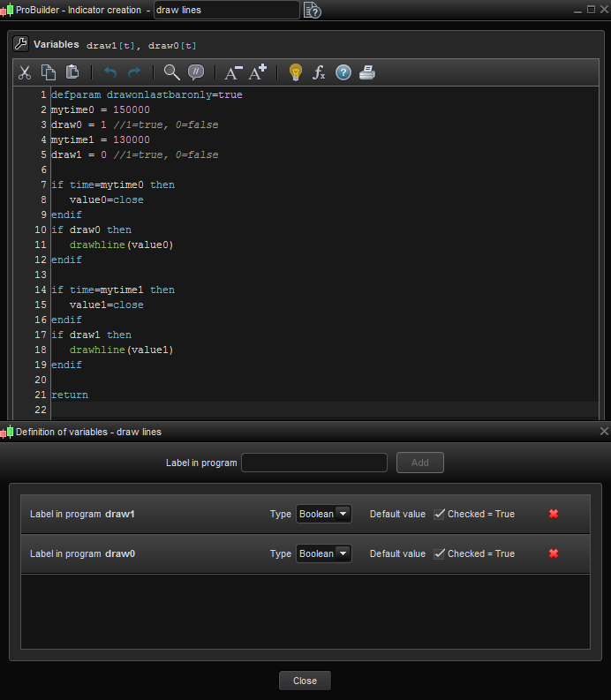Click the light bulb hint icon

(296, 72)
